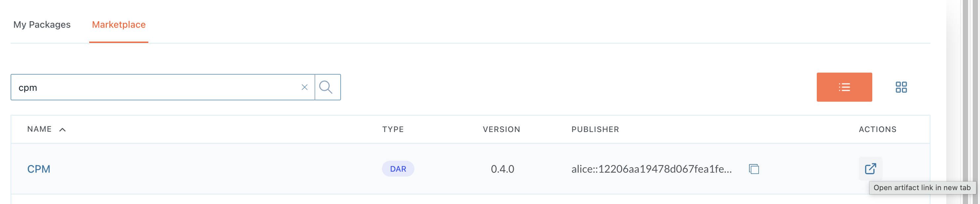Sort packages by the NAME column header
The height and width of the screenshot is (204, 980).
coord(39,129)
